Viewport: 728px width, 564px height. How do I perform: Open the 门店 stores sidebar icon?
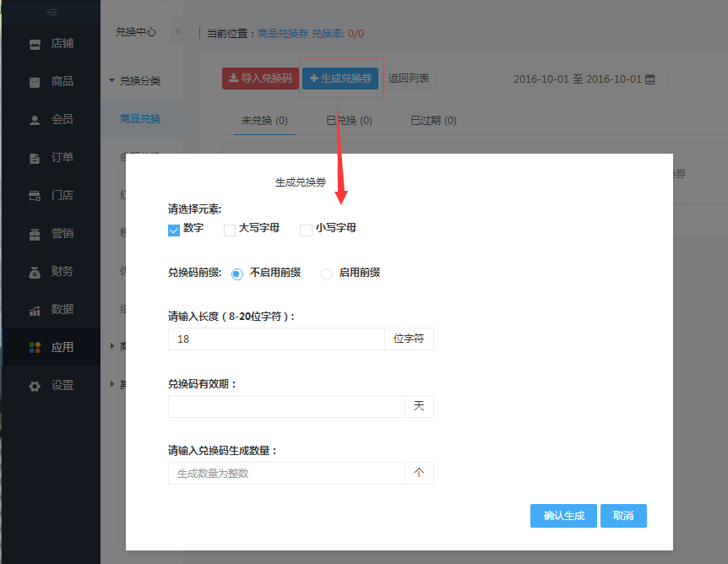pos(35,196)
